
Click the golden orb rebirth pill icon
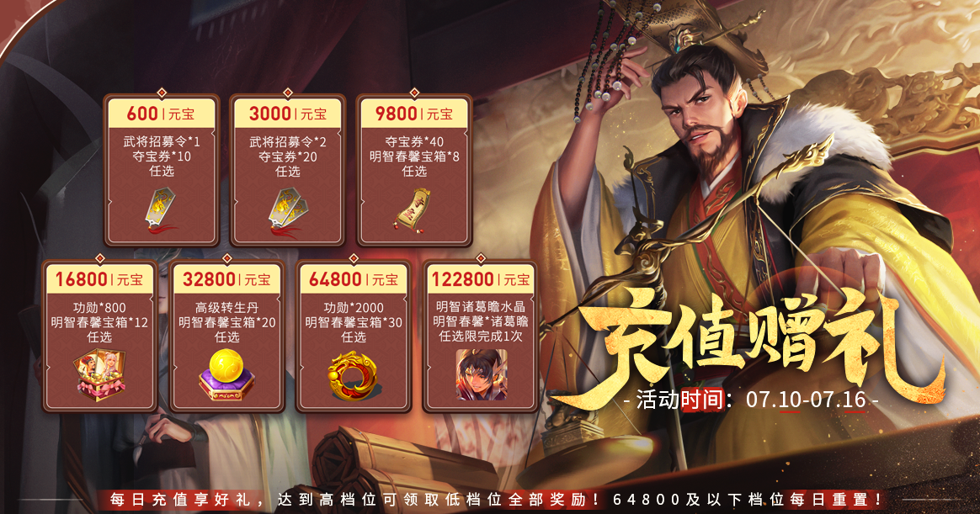(x=226, y=374)
